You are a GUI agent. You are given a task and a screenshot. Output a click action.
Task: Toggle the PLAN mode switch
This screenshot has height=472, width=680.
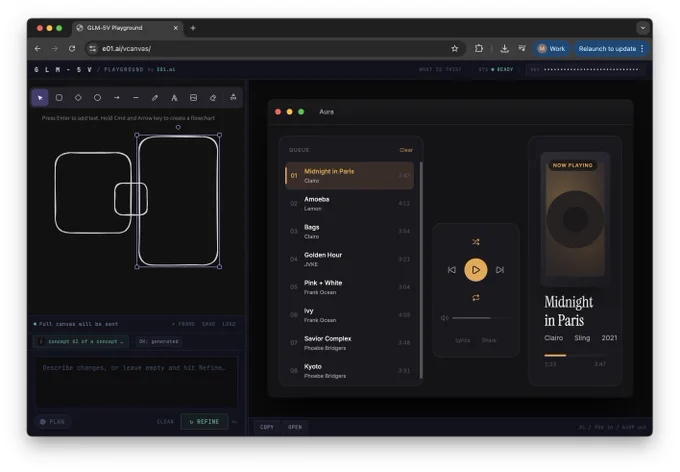coord(52,422)
